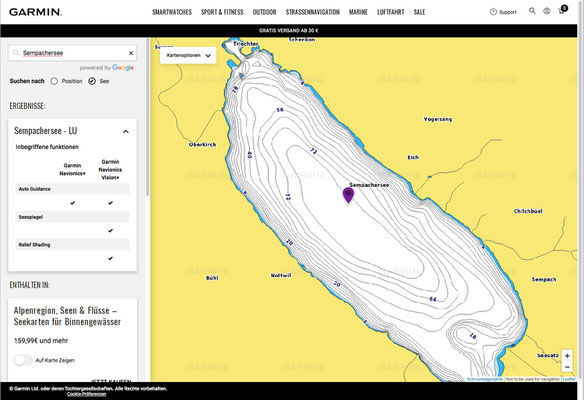Click the purple Sempachersee map pin
584x400 pixels.
[x=348, y=195]
